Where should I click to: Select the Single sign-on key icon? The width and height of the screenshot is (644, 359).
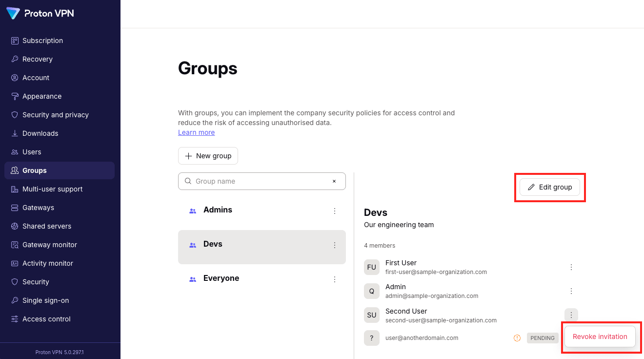(15, 300)
